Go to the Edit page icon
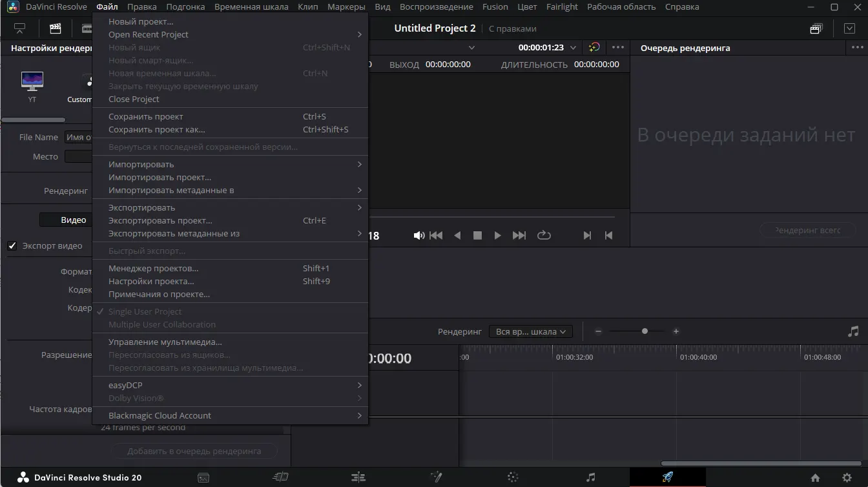 tap(358, 477)
